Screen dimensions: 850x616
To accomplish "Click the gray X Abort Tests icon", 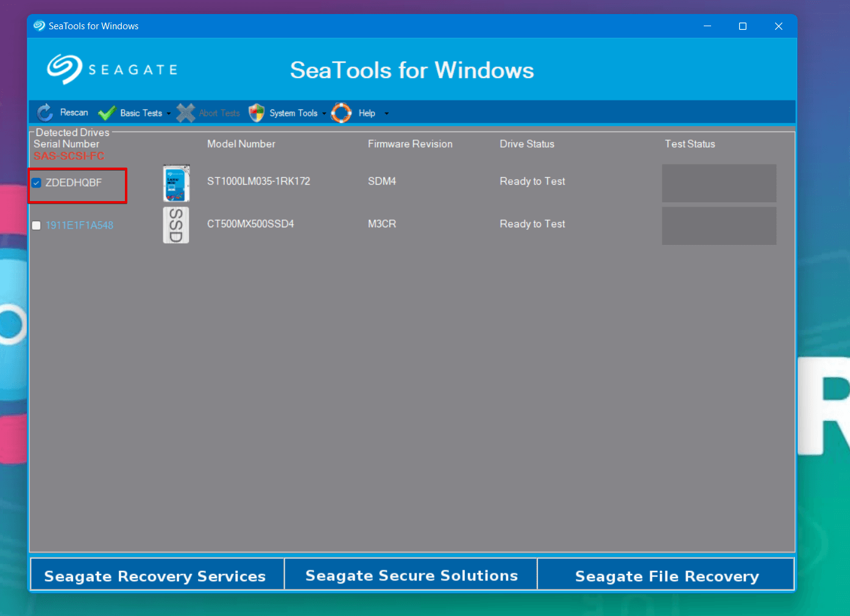I will tap(186, 113).
